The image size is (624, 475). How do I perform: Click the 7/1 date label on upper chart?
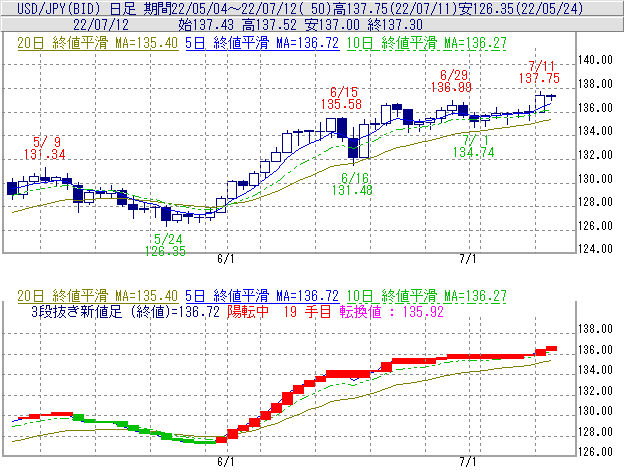(468, 259)
